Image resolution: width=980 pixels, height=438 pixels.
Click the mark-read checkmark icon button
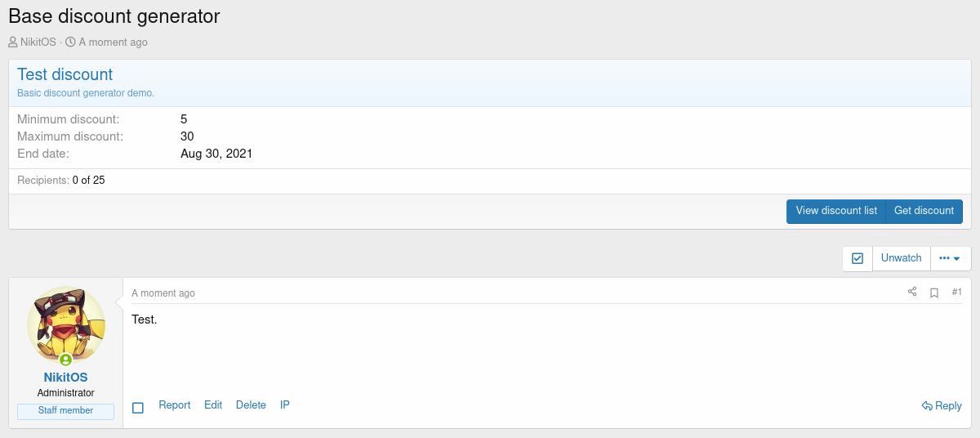coord(857,258)
